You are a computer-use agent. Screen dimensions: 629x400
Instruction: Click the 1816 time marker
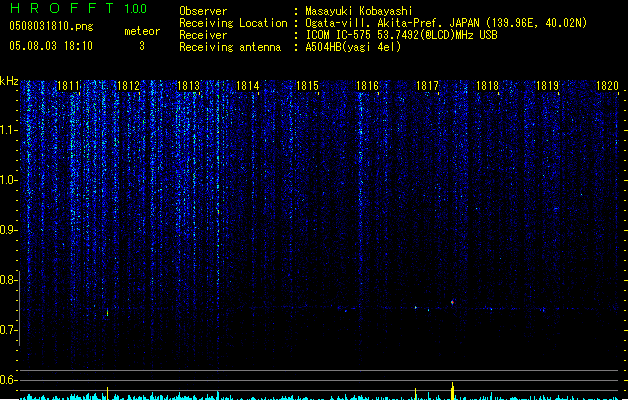(x=367, y=86)
